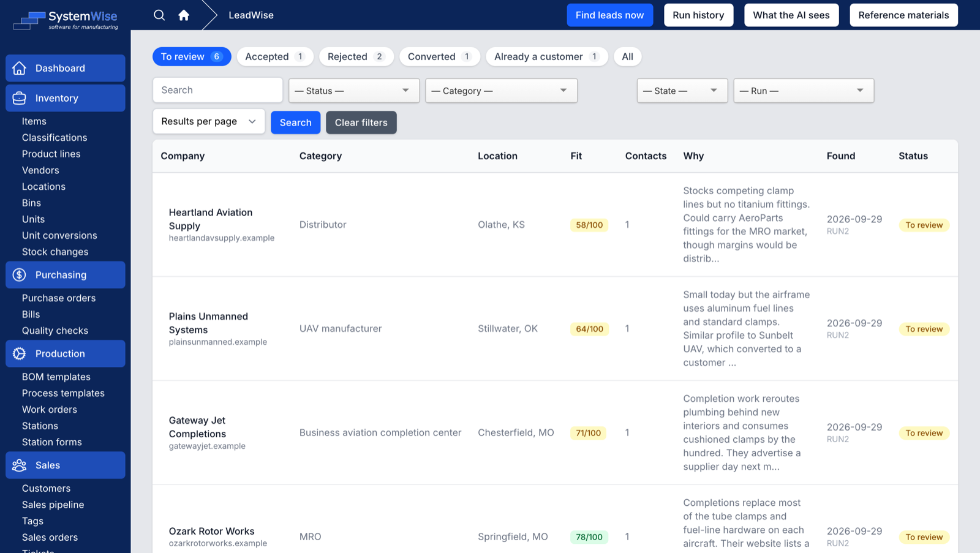Switch to the Accepted tab

(x=275, y=56)
